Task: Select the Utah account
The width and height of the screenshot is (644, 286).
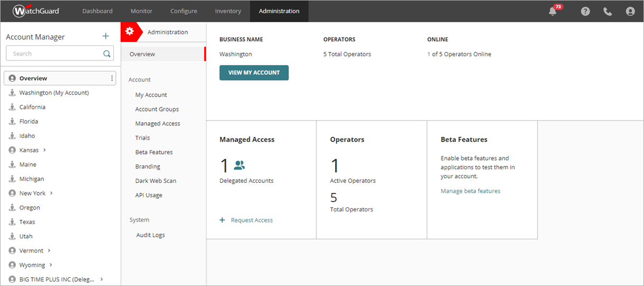Action: pos(26,236)
